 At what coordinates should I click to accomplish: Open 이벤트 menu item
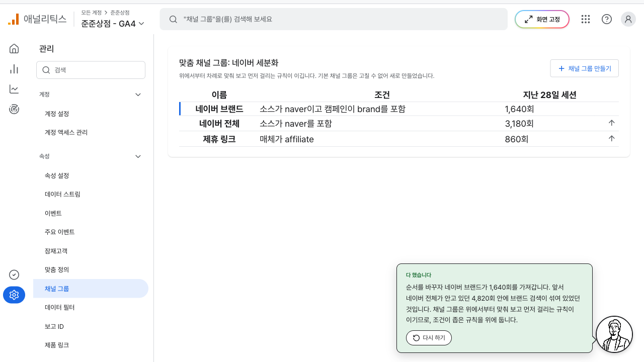(91, 213)
